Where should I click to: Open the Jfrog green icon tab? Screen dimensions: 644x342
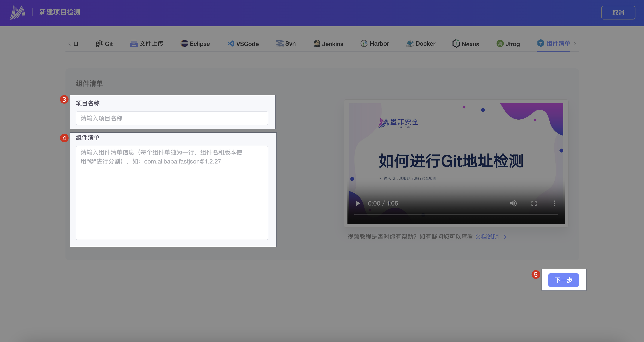[x=500, y=43]
